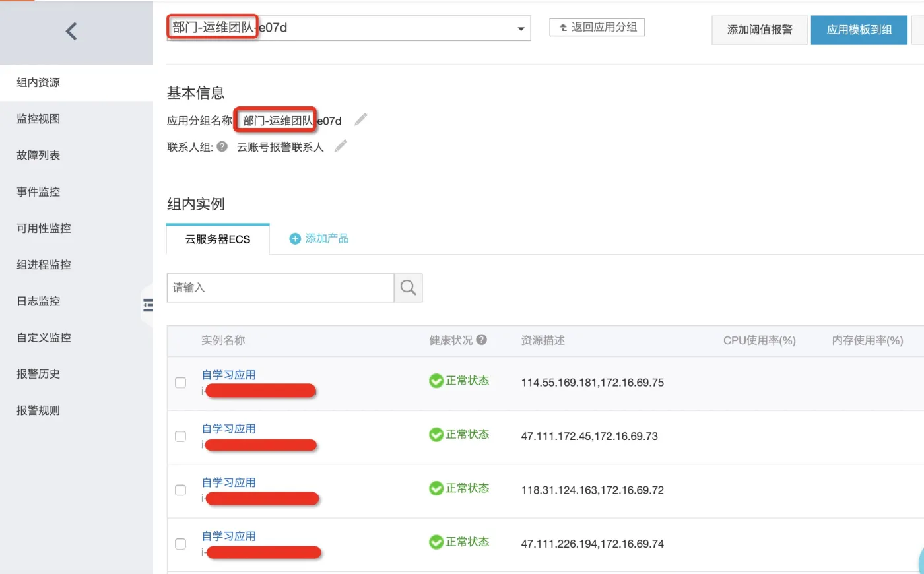Click the plus icon for 添加产品
924x574 pixels.
pos(295,239)
